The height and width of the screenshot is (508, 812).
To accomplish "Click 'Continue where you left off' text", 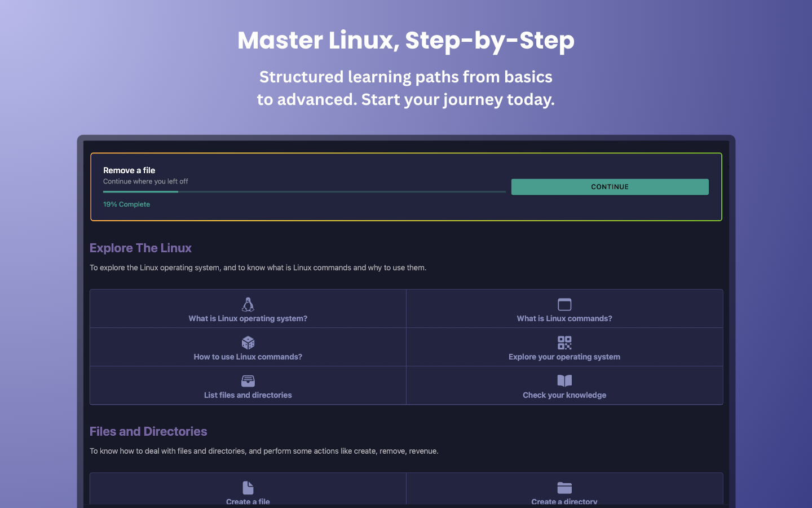I will tap(145, 181).
